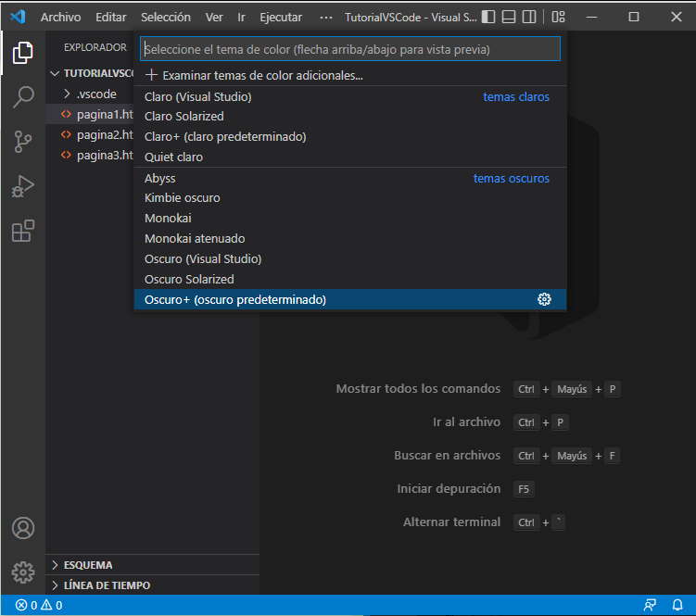Click the HTML icon of pagina2 file
The image size is (696, 616).
tap(66, 134)
